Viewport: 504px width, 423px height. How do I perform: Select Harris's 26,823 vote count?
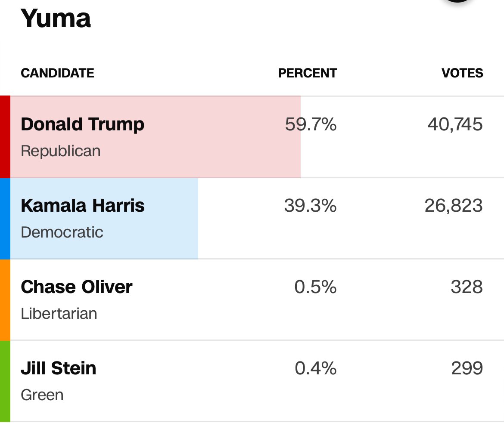point(454,206)
